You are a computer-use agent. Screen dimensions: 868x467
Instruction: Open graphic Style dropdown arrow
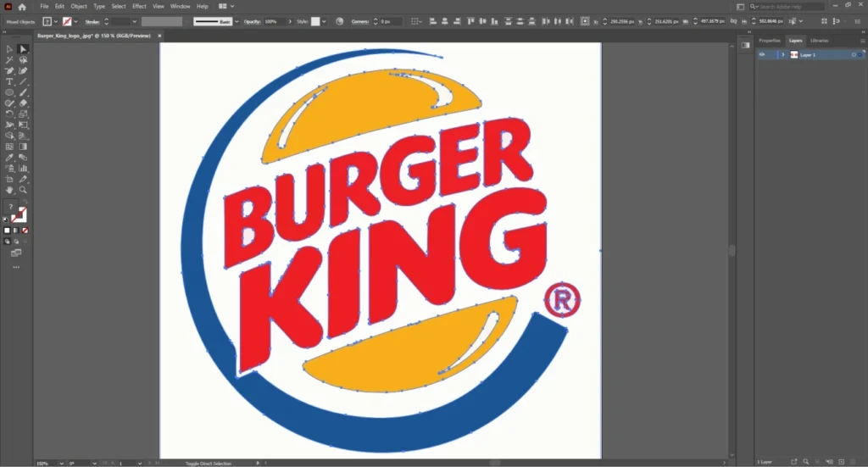[324, 21]
